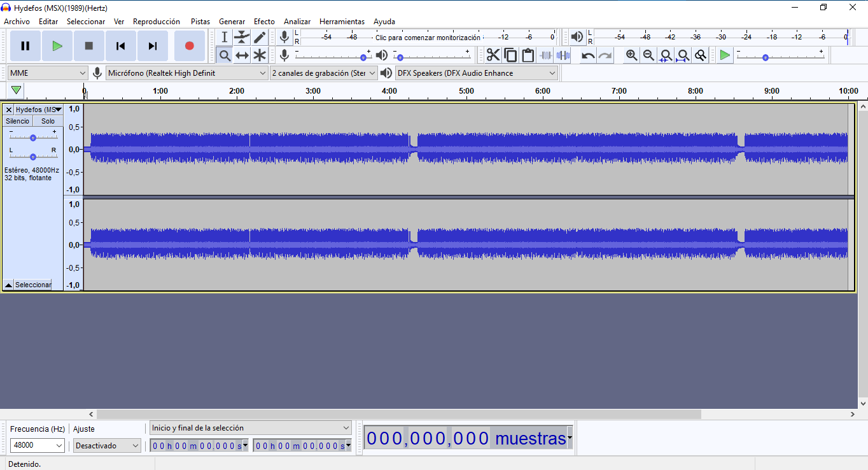868x470 pixels.
Task: Toggle Solo on Hydefos track
Action: pyautogui.click(x=48, y=121)
